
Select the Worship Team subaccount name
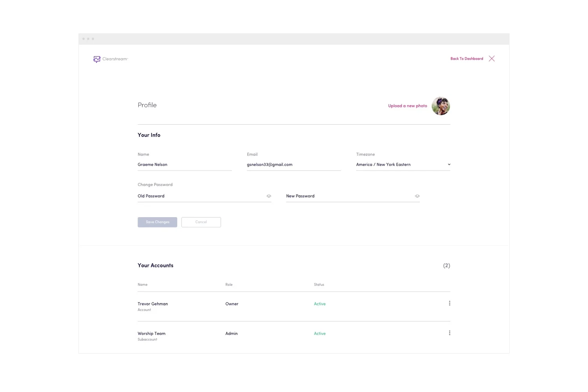coord(151,334)
